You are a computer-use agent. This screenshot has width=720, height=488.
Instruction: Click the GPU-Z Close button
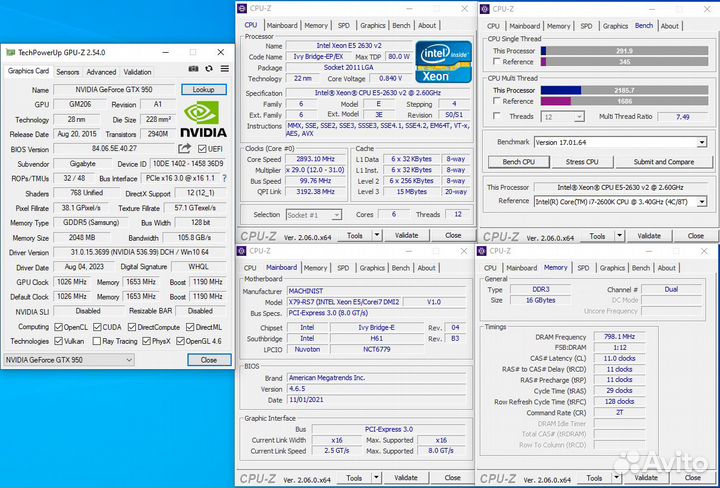point(209,360)
